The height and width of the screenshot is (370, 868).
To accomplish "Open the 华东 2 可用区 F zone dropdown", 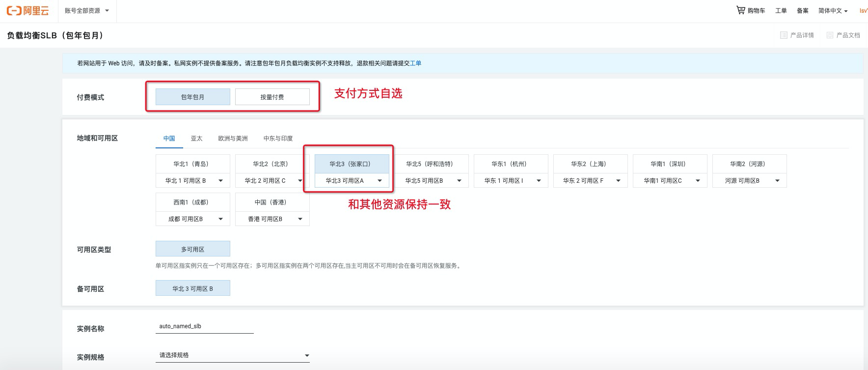I will click(591, 181).
